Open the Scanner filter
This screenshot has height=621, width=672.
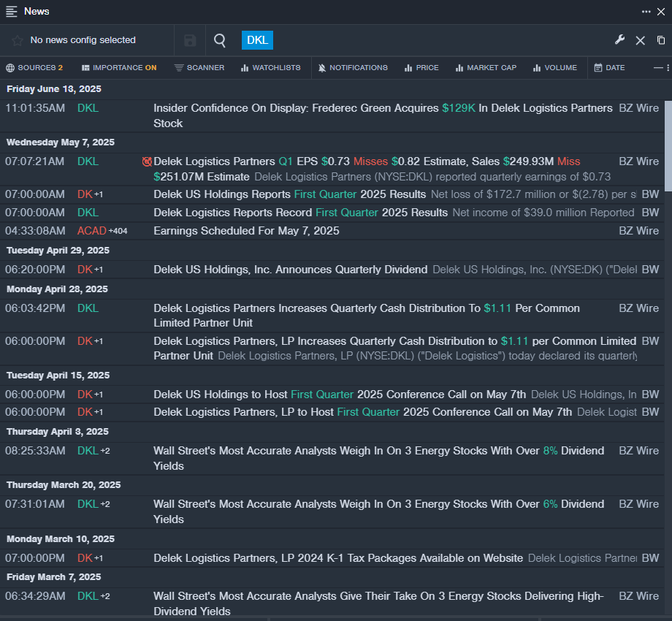199,68
